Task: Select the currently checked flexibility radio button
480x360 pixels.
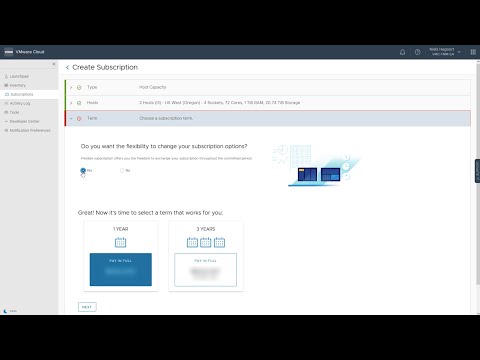Action: tap(83, 170)
